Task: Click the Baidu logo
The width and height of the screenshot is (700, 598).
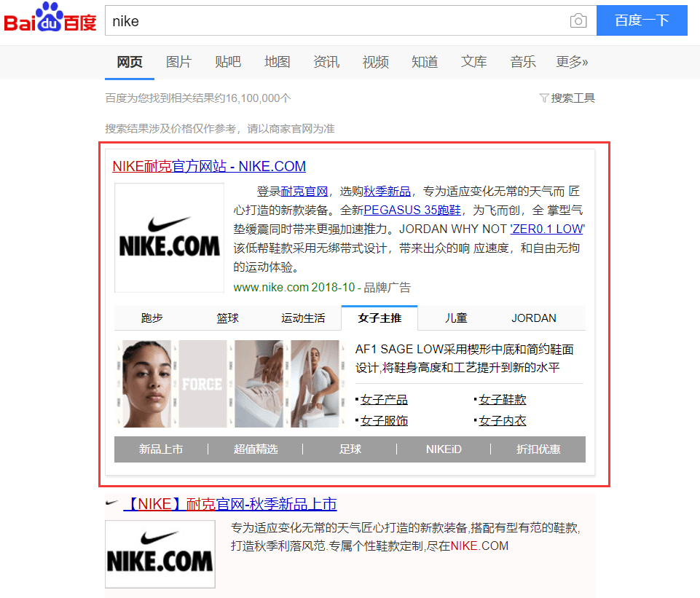Action: coord(50,18)
